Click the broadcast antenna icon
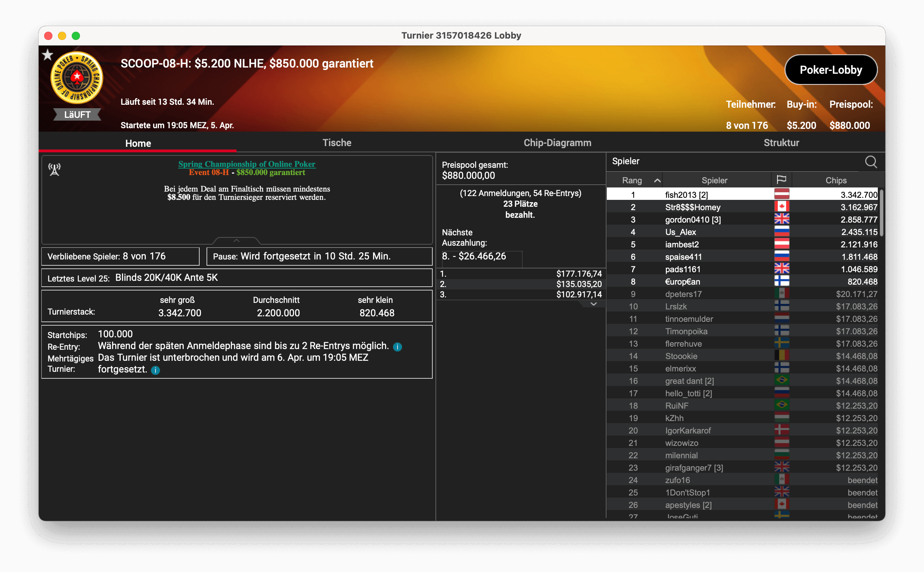 click(x=54, y=170)
